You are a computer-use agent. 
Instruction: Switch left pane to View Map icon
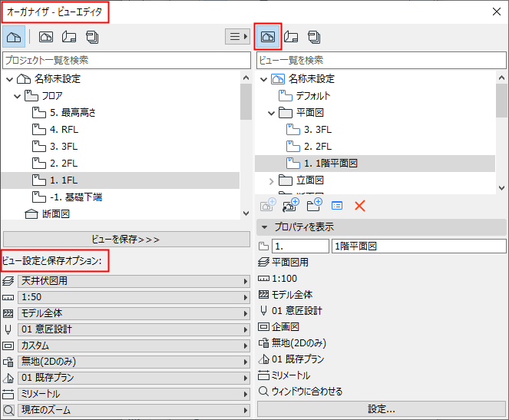coord(46,37)
